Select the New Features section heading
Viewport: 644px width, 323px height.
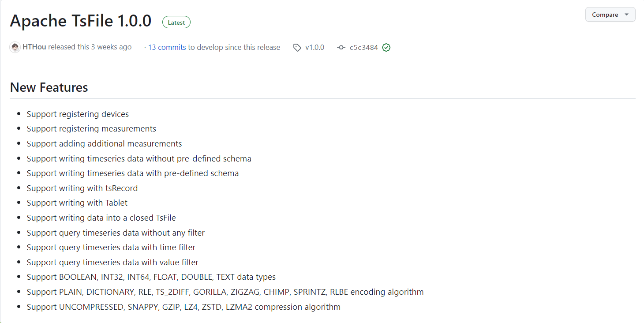(49, 87)
